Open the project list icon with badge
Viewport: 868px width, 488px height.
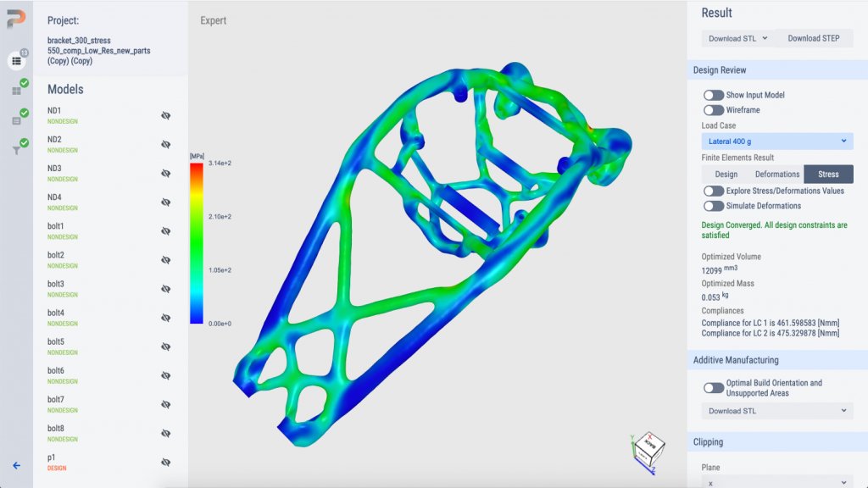pos(17,60)
